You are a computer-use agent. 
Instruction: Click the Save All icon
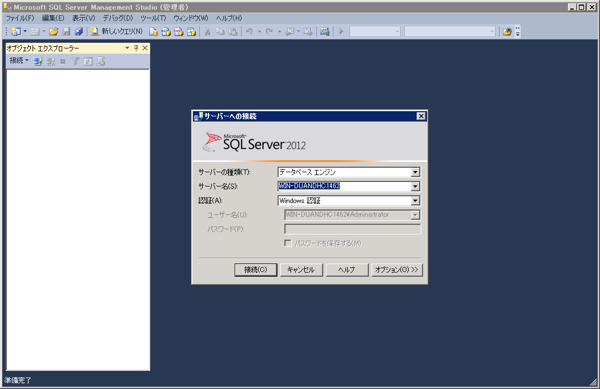79,32
